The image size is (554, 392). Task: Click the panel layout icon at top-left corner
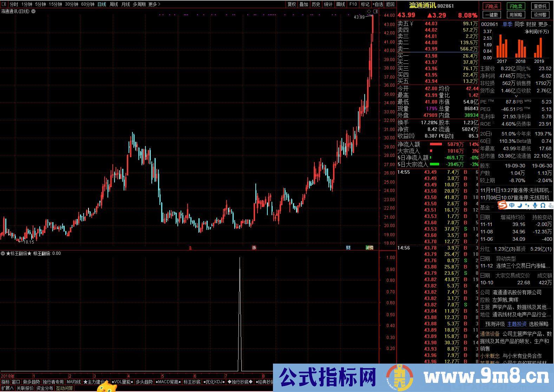[x=4, y=4]
